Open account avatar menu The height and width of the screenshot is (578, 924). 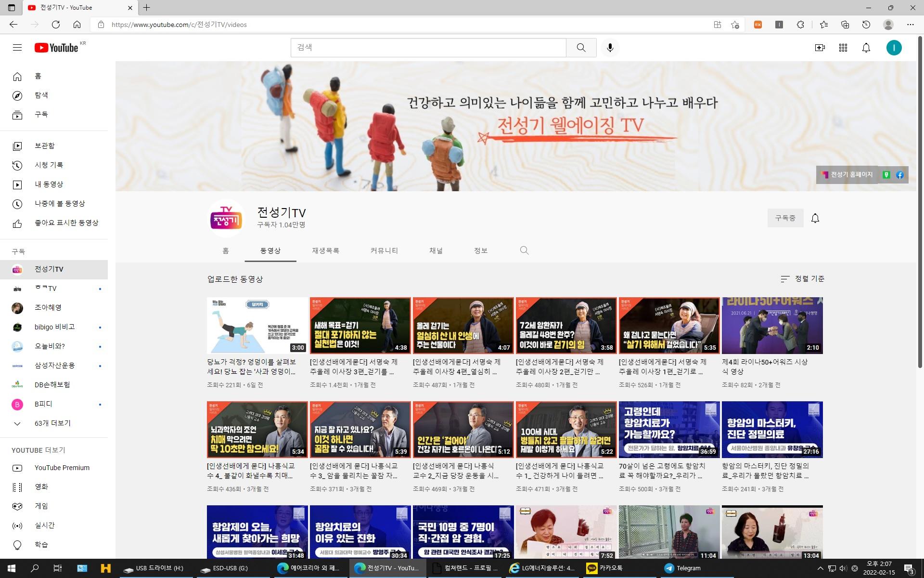[894, 48]
